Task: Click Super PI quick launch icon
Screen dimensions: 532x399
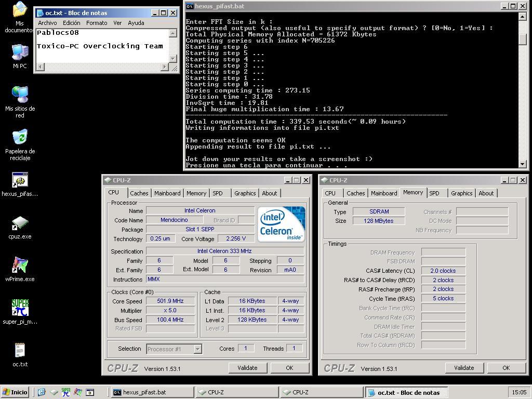Action: (66, 392)
